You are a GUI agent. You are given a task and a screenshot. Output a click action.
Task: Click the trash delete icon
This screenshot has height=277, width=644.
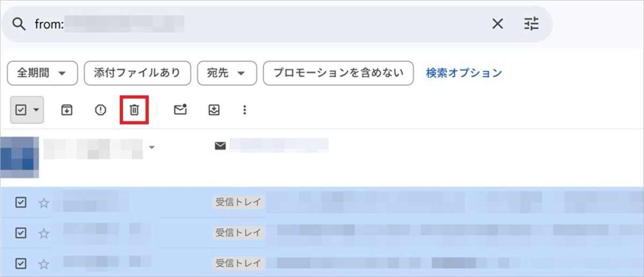(x=134, y=110)
